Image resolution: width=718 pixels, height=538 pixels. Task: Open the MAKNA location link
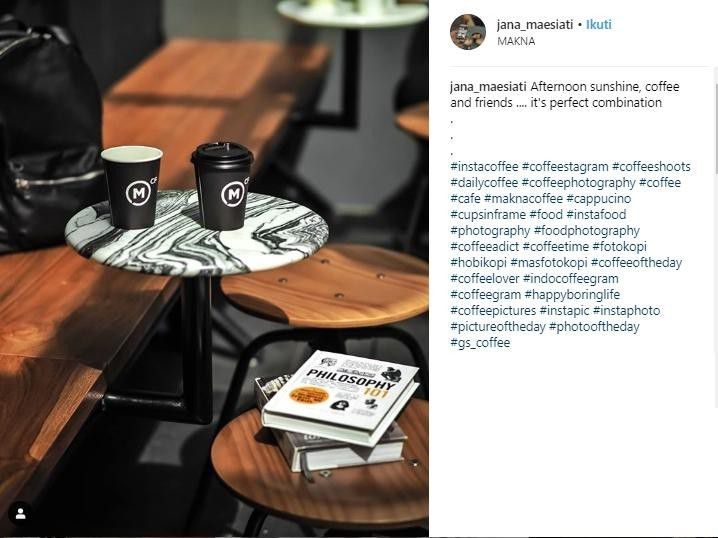pos(516,41)
